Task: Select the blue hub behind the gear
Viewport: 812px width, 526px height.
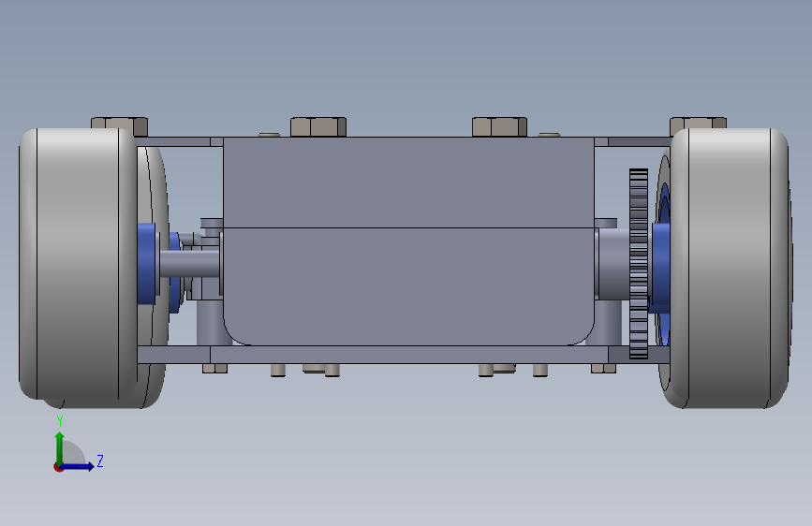Action: coord(660,269)
